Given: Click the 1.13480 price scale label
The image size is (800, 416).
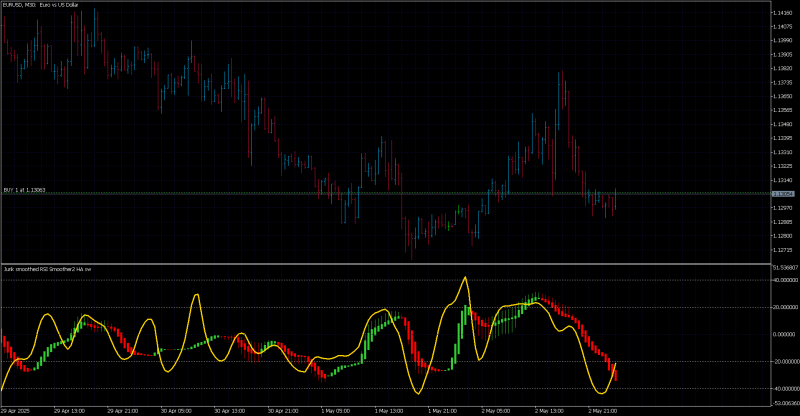Looking at the screenshot, I should (783, 124).
